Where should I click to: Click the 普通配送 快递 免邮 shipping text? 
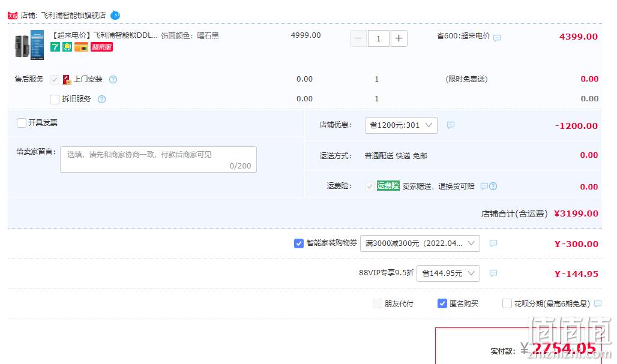point(396,156)
